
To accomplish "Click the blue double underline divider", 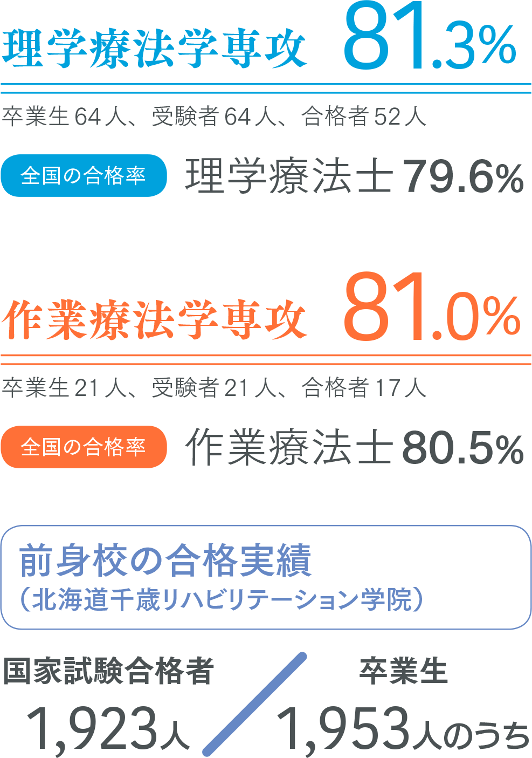I will point(266,88).
